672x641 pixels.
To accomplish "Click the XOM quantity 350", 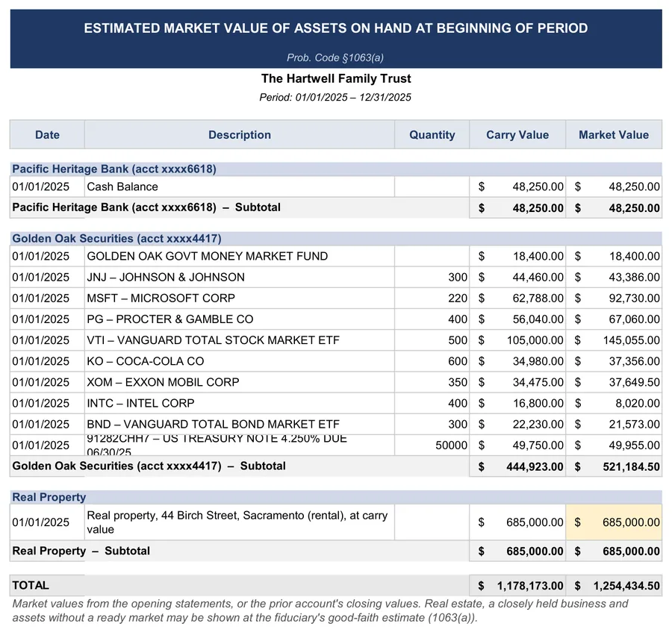I will (x=432, y=382).
